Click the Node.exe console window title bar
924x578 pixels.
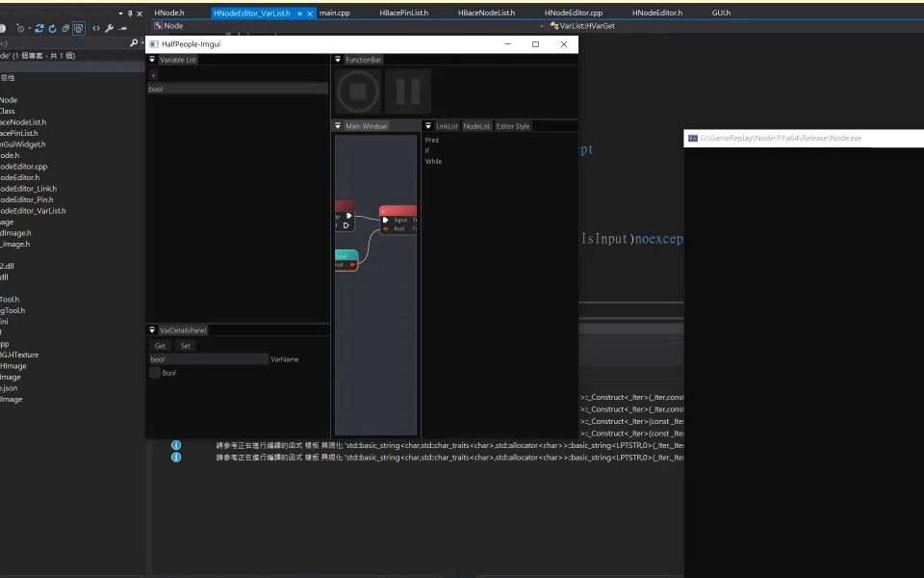click(804, 138)
